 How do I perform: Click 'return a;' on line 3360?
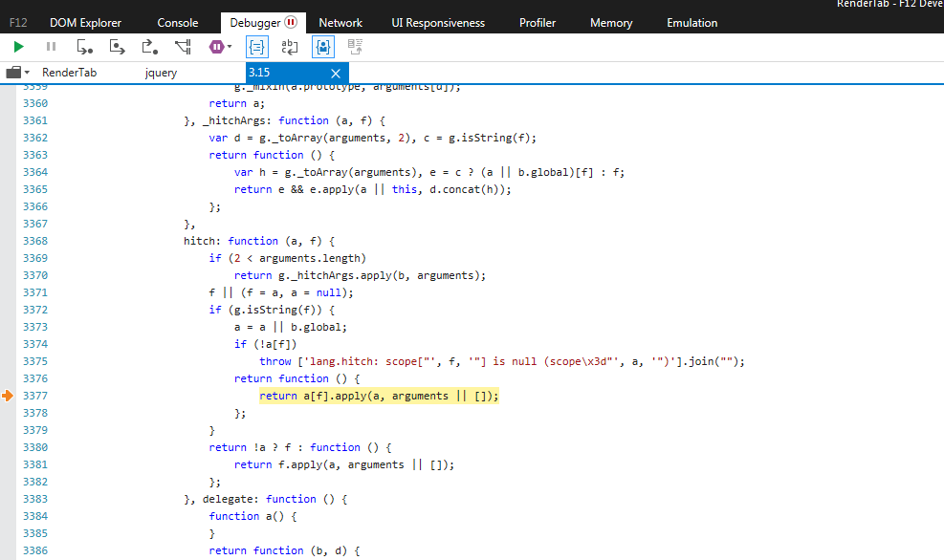click(236, 103)
